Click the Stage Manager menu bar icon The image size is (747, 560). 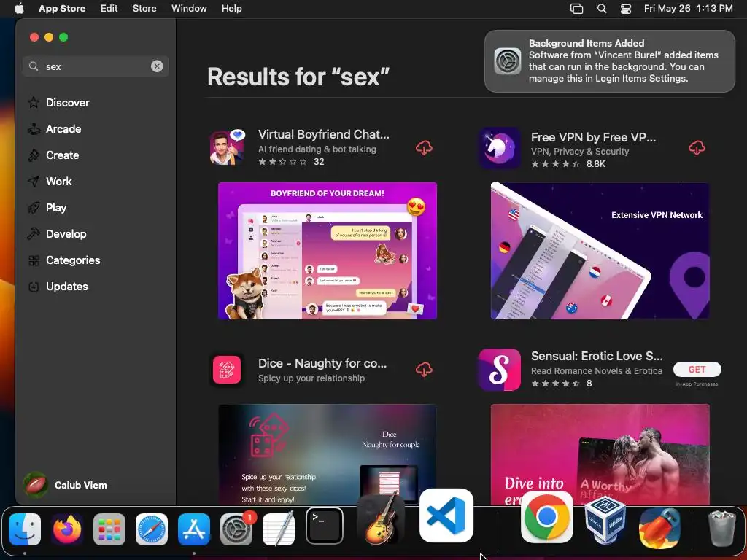click(576, 9)
